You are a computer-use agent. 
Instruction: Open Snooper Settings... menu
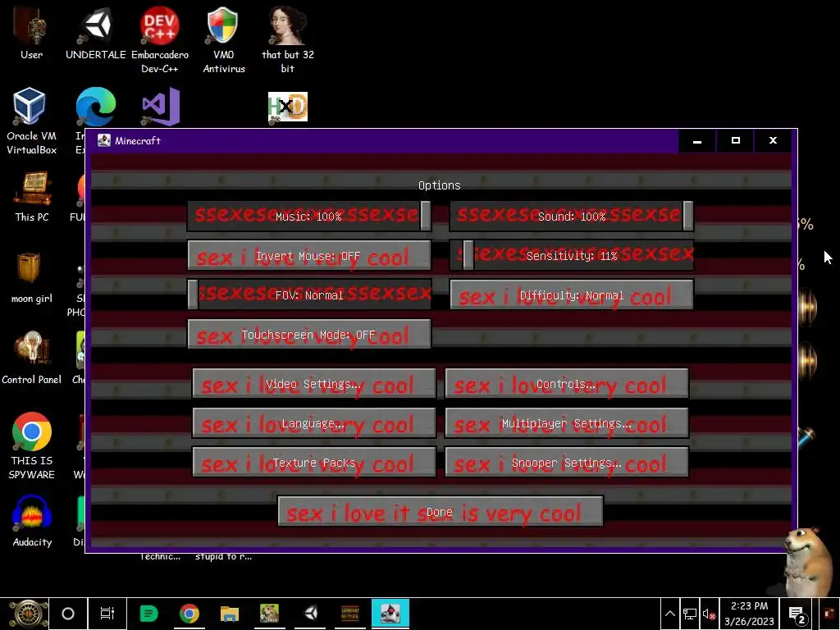click(x=567, y=463)
